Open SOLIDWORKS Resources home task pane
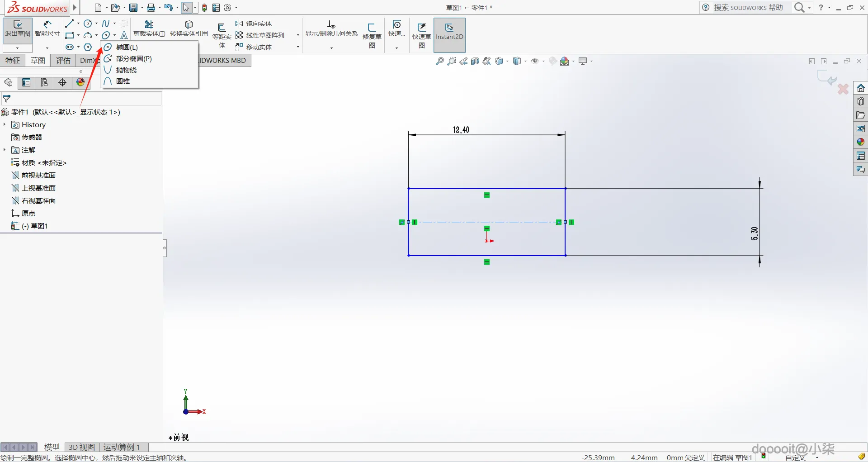The image size is (868, 462). (861, 88)
